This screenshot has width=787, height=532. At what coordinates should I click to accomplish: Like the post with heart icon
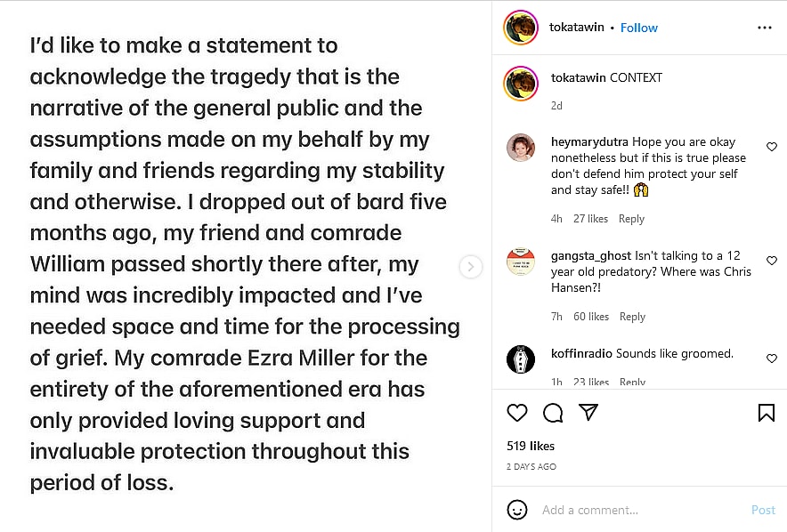coord(516,413)
